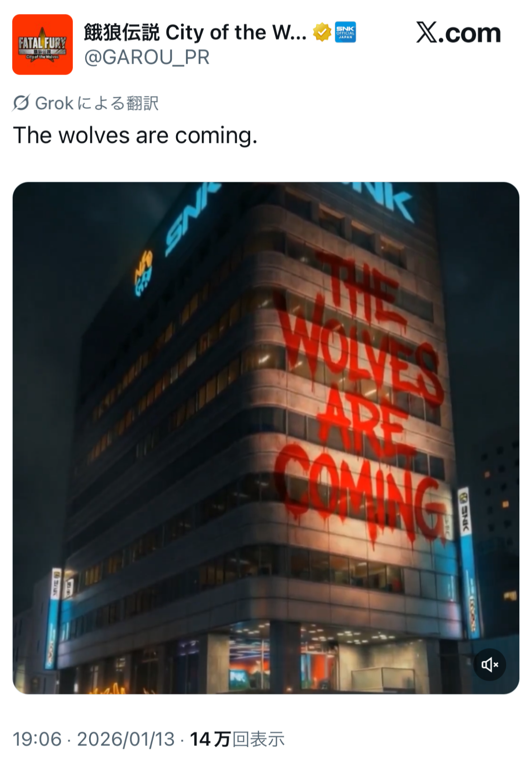Open the Fatal Fury profile avatar

[x=43, y=44]
